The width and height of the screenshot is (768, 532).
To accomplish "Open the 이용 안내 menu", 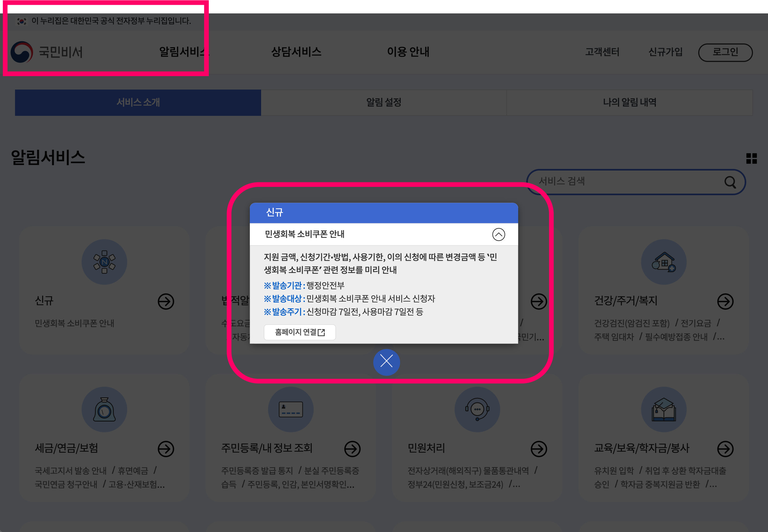I will [408, 52].
